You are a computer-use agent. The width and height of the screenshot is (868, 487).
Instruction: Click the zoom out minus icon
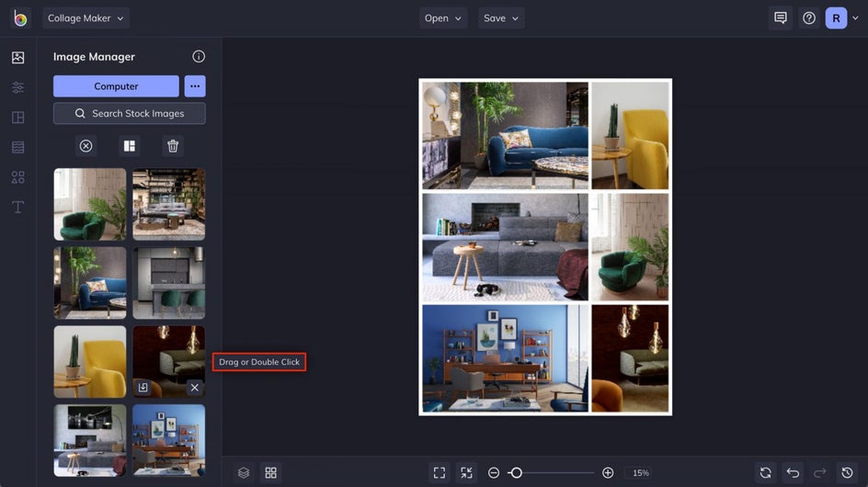coord(494,472)
